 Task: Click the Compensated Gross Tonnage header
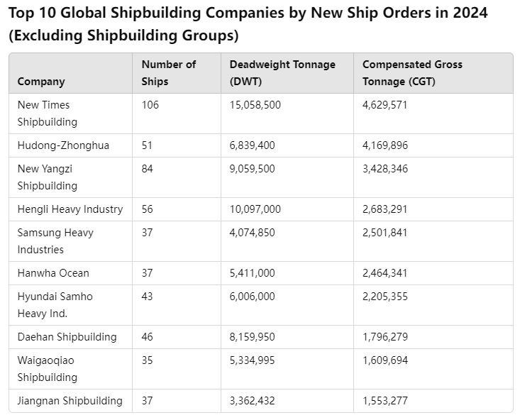(x=412, y=73)
